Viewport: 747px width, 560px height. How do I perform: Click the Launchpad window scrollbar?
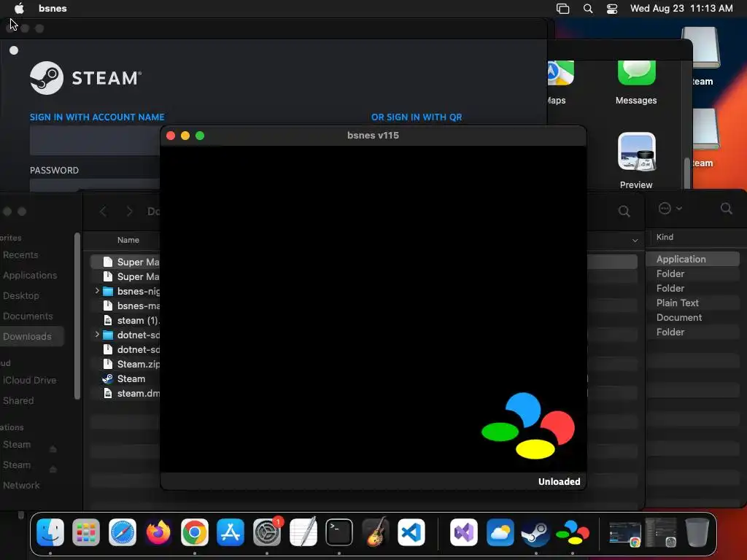pos(687,173)
